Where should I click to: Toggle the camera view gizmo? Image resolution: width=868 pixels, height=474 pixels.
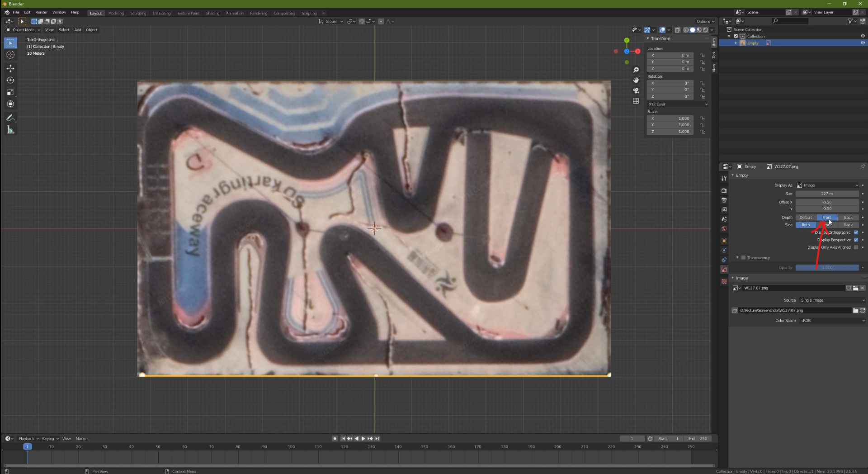[x=636, y=90]
